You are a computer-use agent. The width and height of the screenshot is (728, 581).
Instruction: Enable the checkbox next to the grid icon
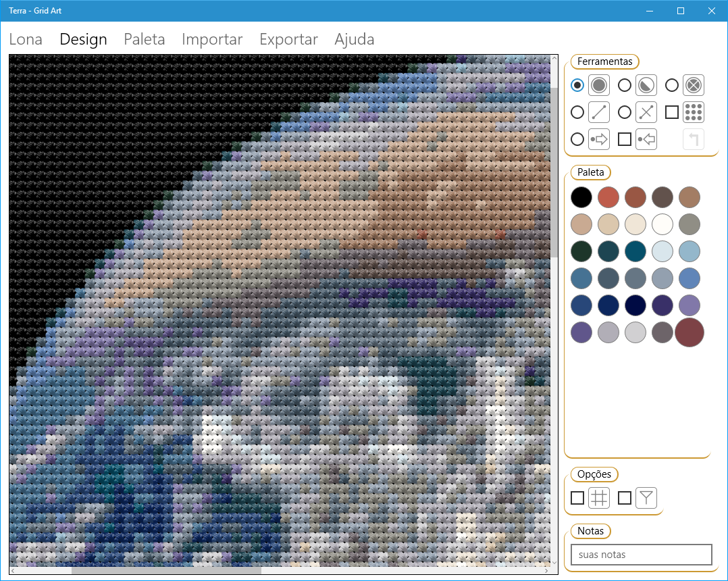click(x=577, y=498)
